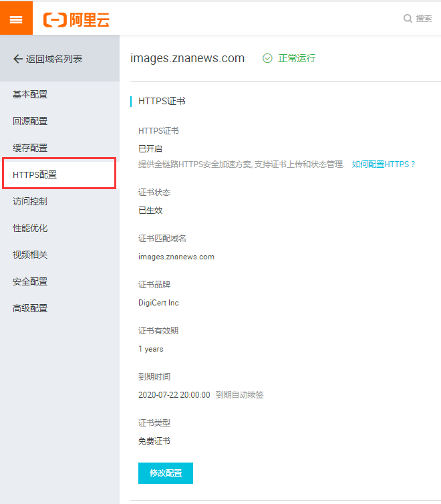The height and width of the screenshot is (504, 441).
Task: Click the back arrow icon
Action: pos(18,59)
